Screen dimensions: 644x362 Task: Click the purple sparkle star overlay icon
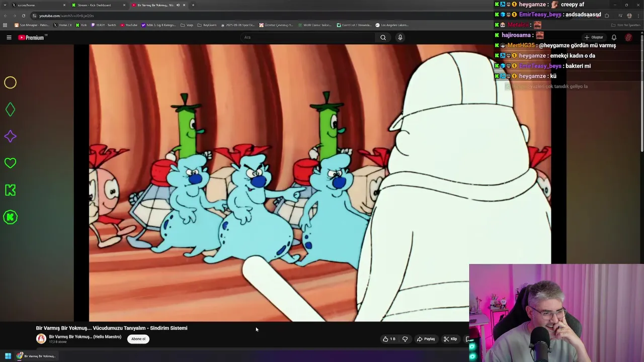[x=10, y=136]
